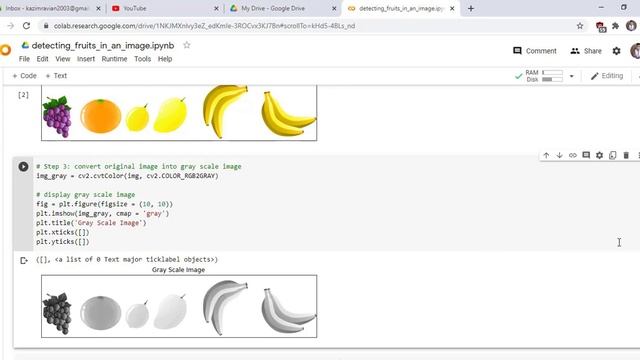640x360 pixels.
Task: Open the Edit menu
Action: [x=42, y=59]
